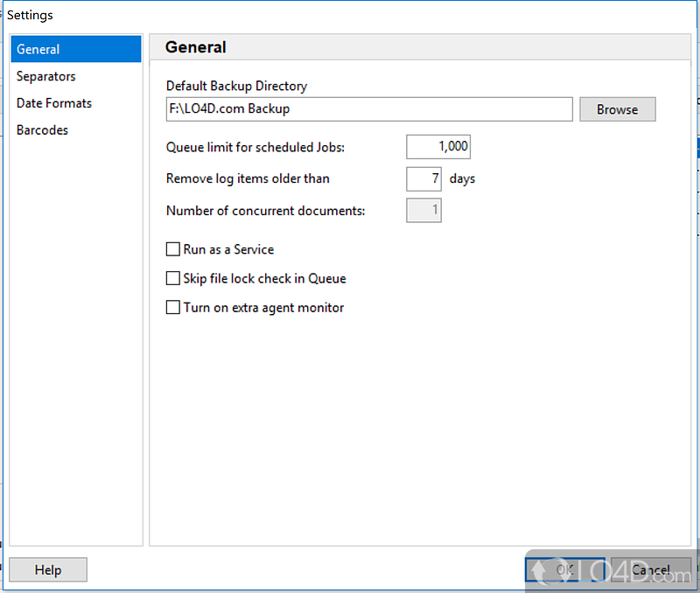This screenshot has height=593, width=700.
Task: Toggle the Turn on extra agent monitor checkbox
Action: 173,308
